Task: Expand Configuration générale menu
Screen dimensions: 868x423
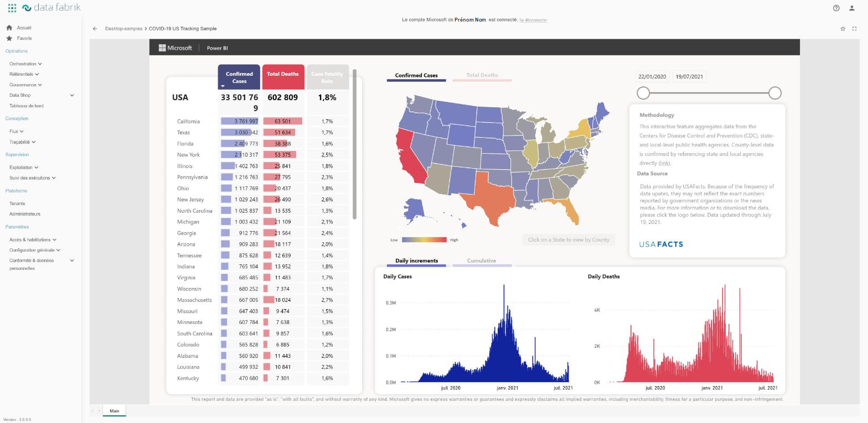Action: pyautogui.click(x=35, y=250)
